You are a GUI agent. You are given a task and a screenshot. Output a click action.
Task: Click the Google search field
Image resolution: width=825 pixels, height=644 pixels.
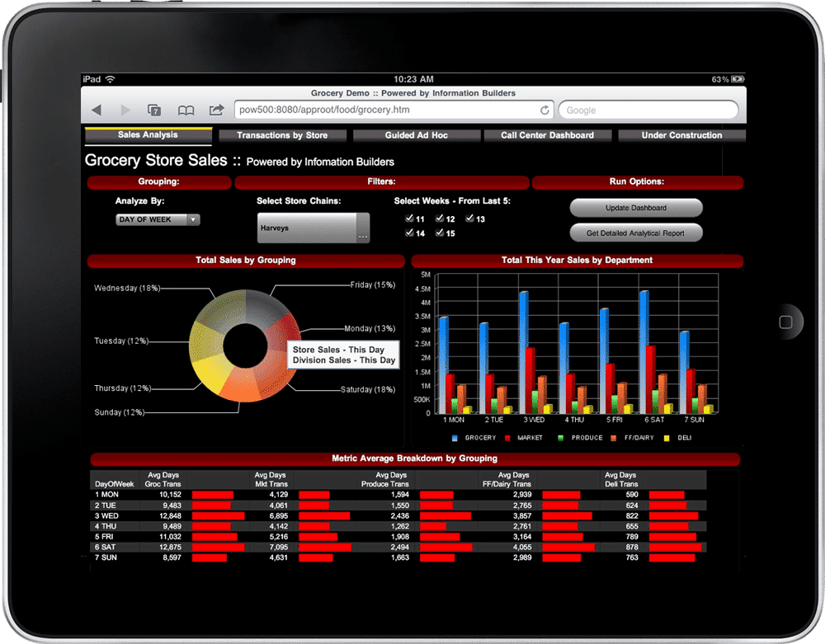tap(648, 110)
